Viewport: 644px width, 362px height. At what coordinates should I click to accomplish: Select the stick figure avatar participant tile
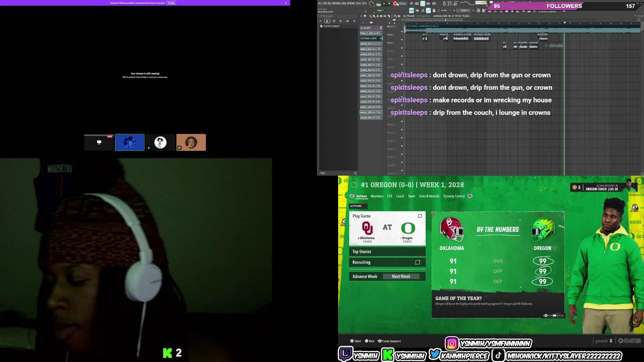pyautogui.click(x=160, y=142)
